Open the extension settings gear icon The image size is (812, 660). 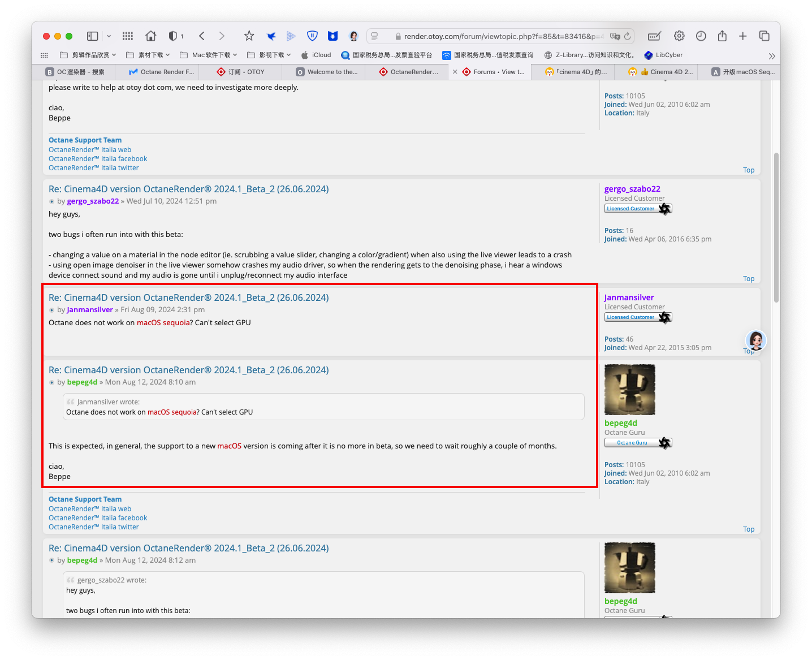pos(679,36)
